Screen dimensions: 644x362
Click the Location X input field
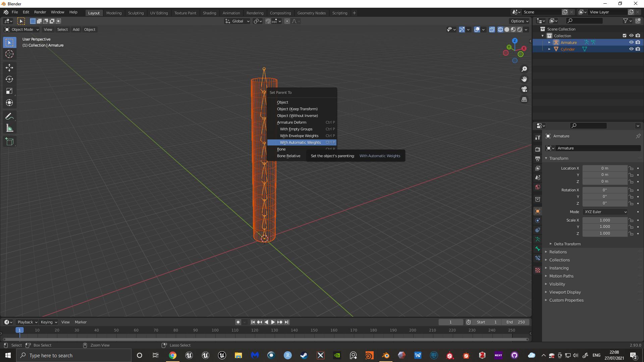605,168
